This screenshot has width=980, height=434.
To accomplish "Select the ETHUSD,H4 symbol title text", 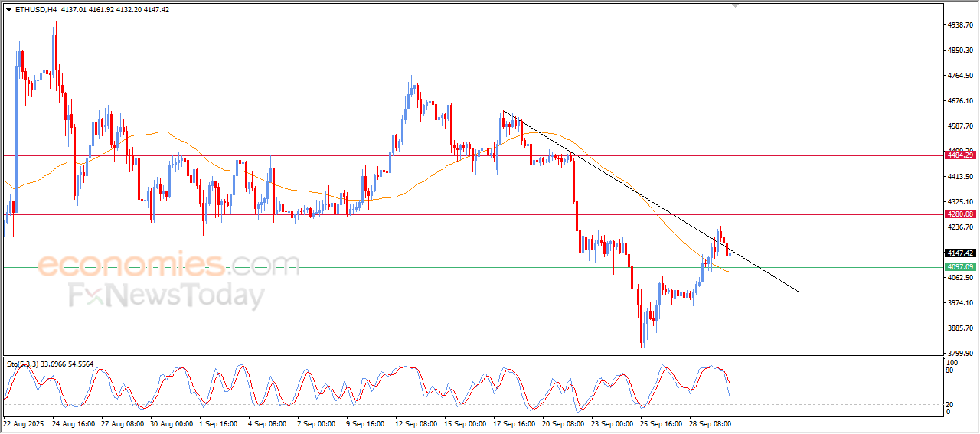I will 35,10.
